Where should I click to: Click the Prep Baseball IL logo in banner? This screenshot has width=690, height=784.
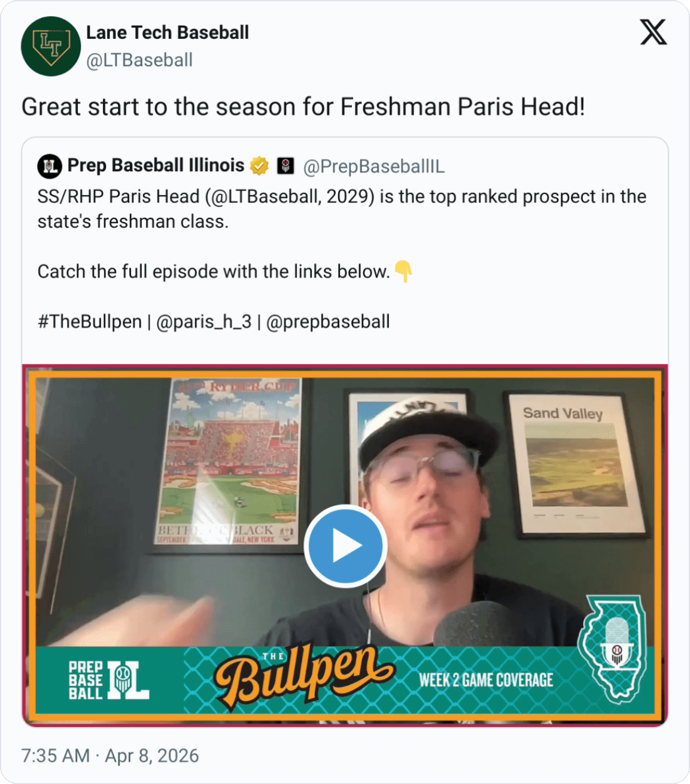tap(108, 680)
